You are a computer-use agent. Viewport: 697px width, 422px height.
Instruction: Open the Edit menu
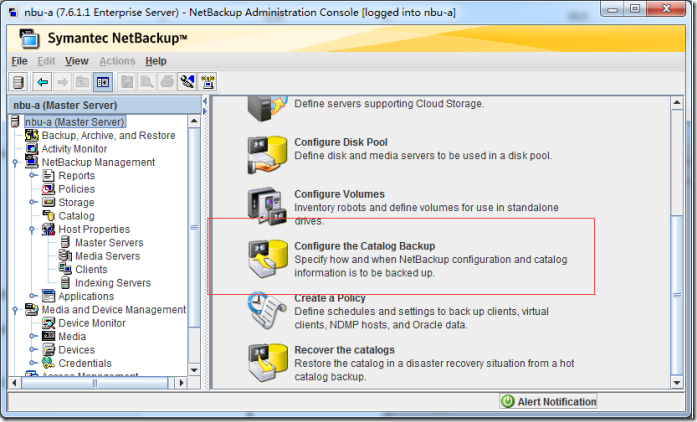[x=46, y=61]
